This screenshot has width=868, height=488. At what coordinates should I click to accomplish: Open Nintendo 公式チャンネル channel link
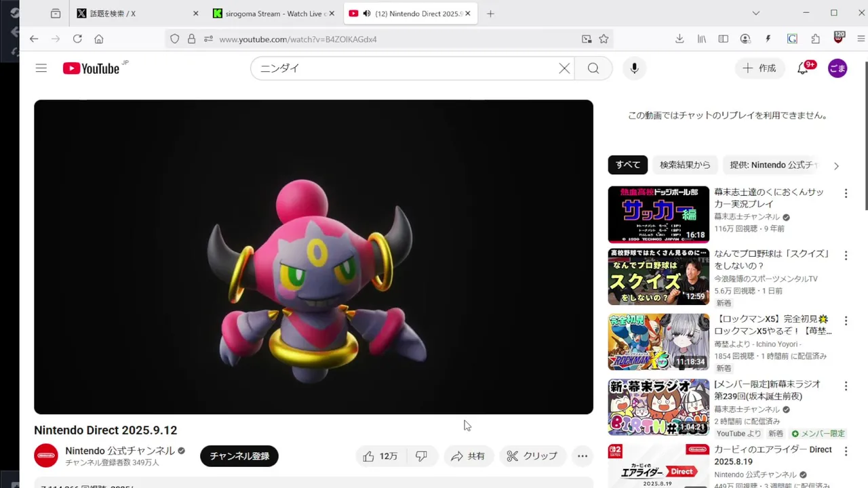tap(120, 451)
